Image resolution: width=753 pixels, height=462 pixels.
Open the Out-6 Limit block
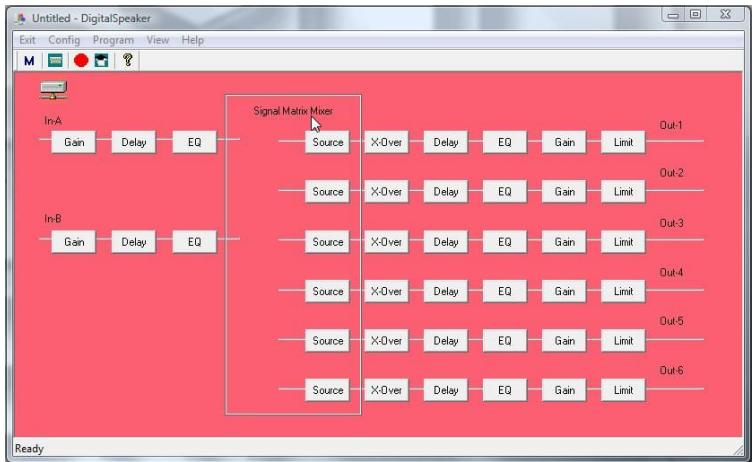point(623,390)
